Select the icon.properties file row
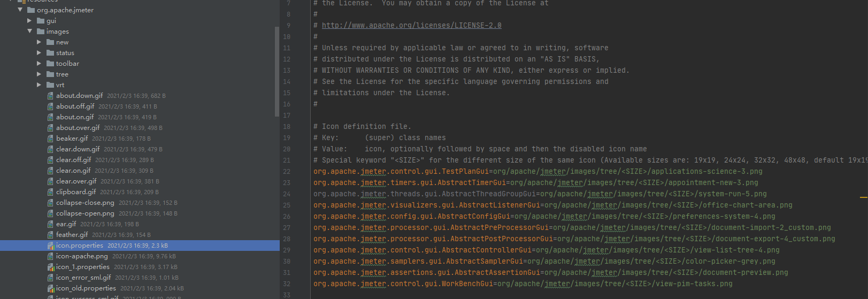Viewport: 868px width, 299px height. 140,246
